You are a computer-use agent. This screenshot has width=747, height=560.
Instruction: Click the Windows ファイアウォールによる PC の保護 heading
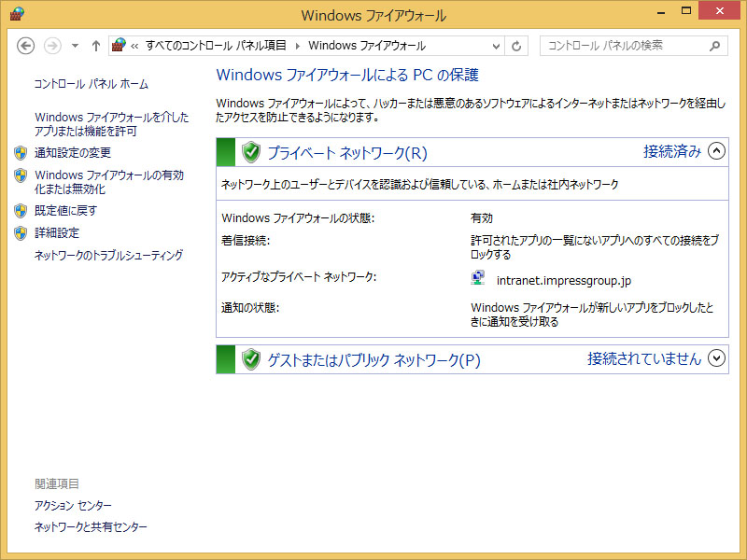coord(347,75)
